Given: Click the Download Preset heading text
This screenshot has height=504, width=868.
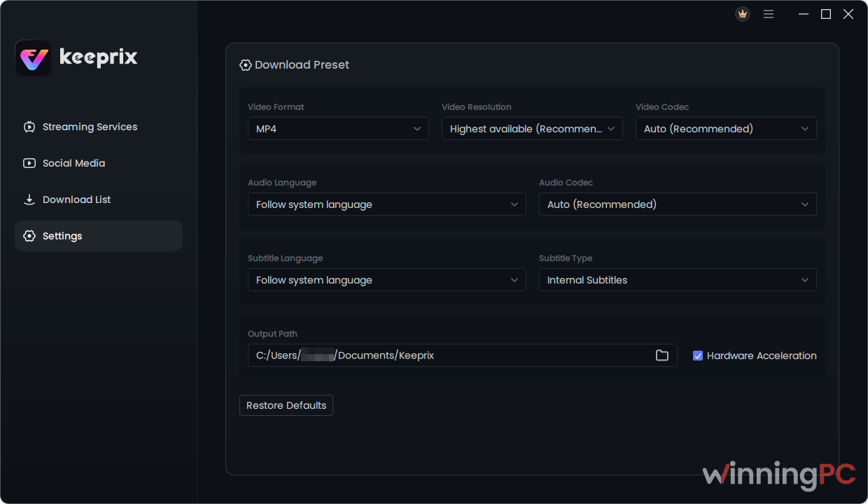Looking at the screenshot, I should coord(302,65).
